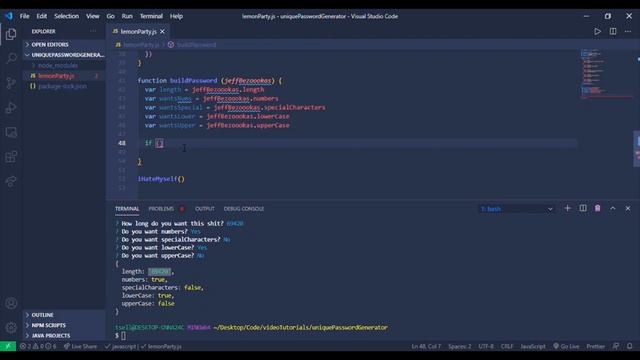Open the File menu
The height and width of the screenshot is (360, 640).
pos(24,16)
